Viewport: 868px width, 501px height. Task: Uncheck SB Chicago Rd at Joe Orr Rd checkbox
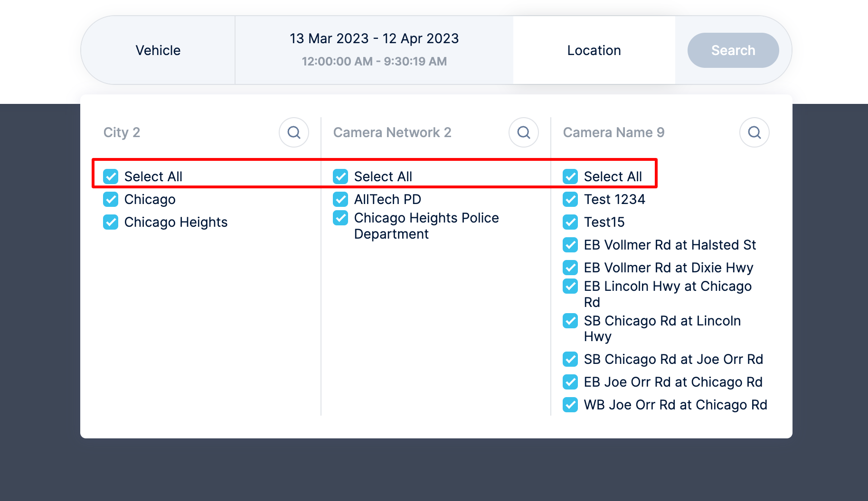point(570,359)
